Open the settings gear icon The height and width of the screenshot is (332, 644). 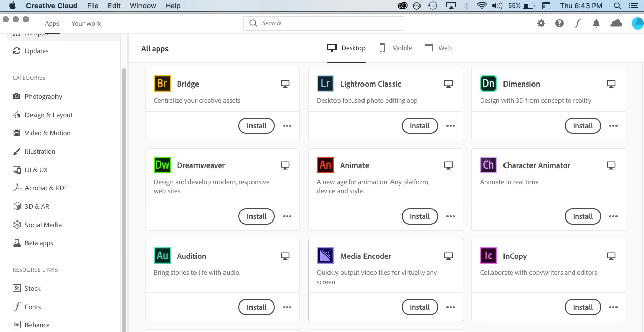[541, 23]
